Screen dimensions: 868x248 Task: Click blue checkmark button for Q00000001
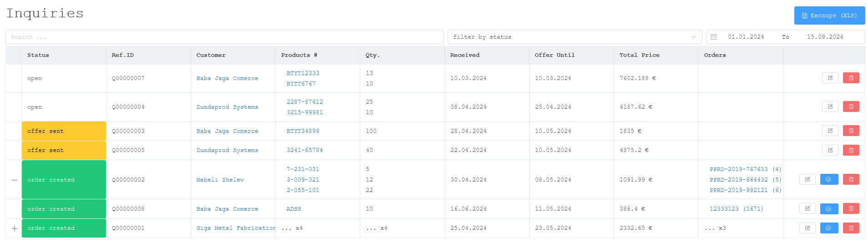(829, 228)
